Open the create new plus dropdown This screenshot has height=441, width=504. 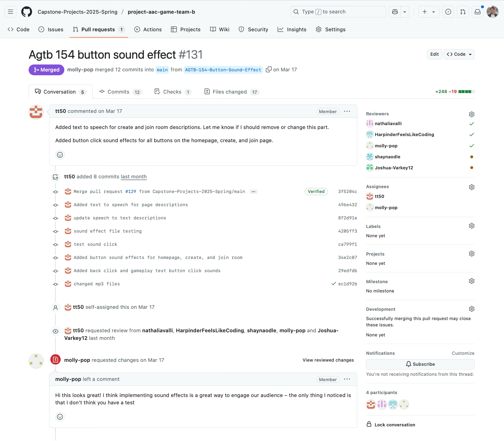[x=428, y=12]
